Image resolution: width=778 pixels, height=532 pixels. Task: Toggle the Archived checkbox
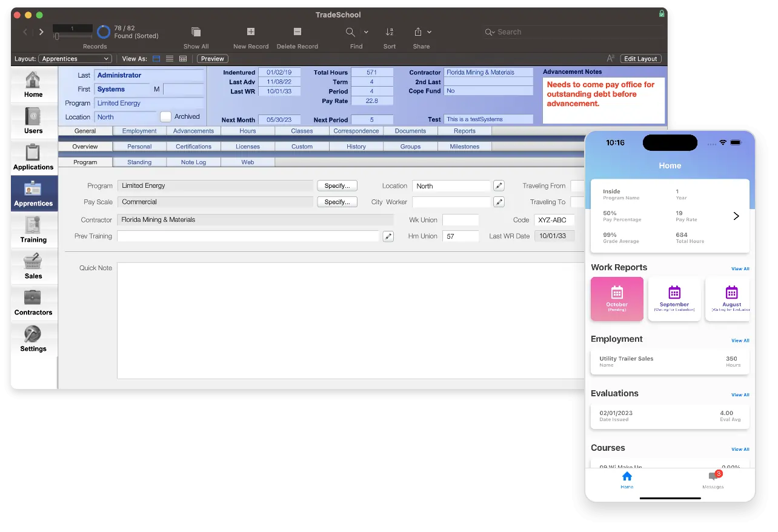tap(165, 116)
